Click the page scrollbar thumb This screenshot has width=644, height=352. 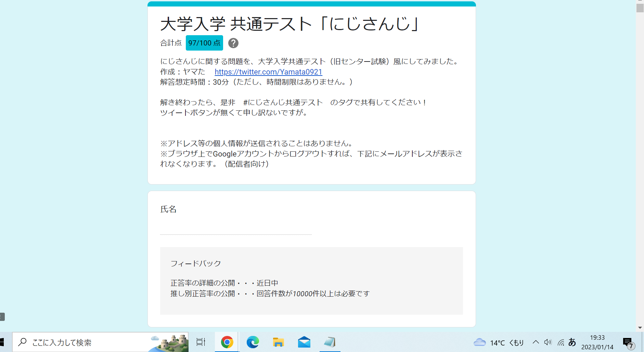[x=640, y=8]
